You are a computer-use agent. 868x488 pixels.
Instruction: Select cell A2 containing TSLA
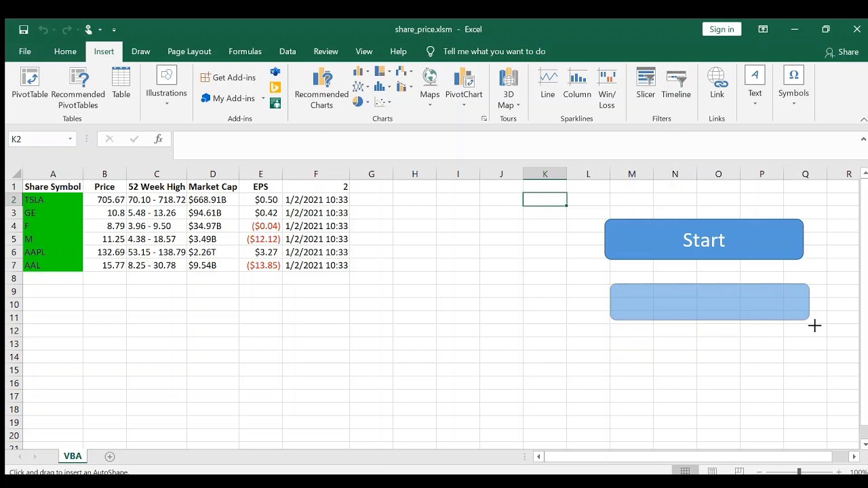tap(53, 199)
